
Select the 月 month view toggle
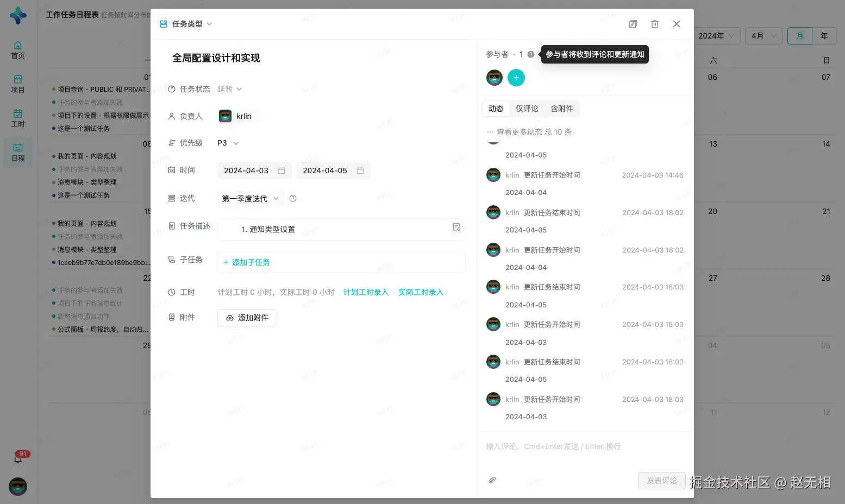[800, 36]
